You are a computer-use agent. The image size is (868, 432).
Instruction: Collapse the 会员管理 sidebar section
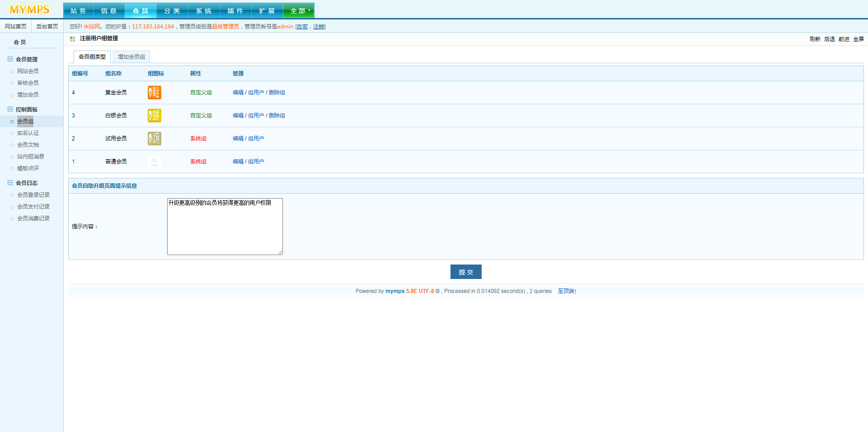[x=10, y=59]
